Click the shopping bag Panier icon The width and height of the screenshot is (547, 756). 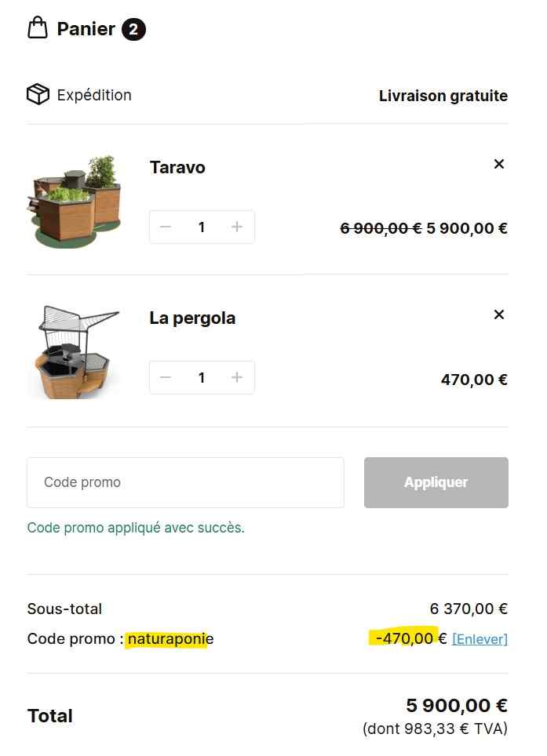click(x=38, y=29)
